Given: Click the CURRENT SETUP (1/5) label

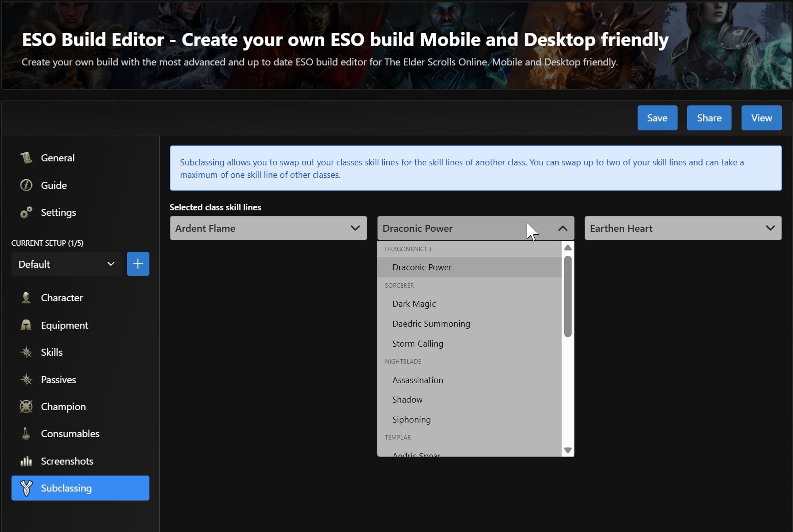Looking at the screenshot, I should pyautogui.click(x=47, y=243).
